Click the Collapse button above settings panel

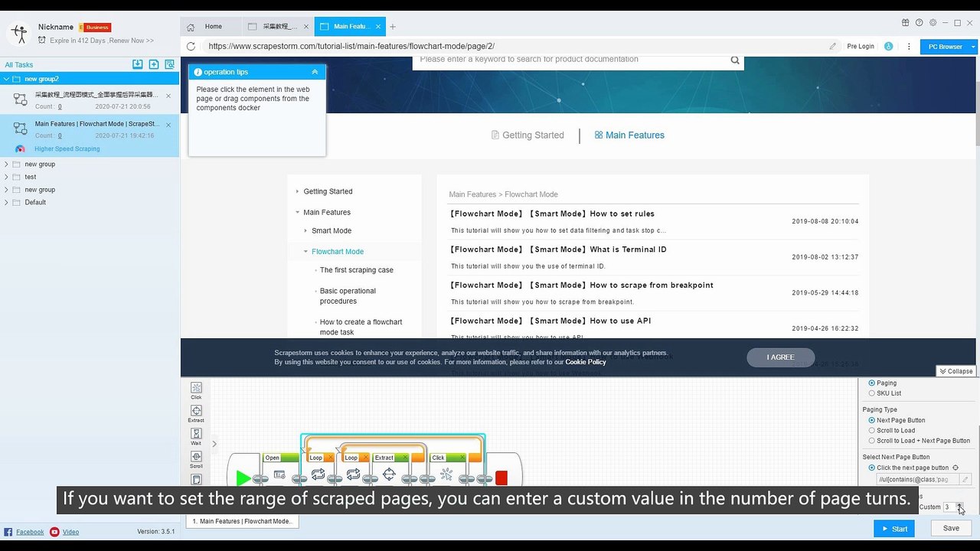[955, 371]
